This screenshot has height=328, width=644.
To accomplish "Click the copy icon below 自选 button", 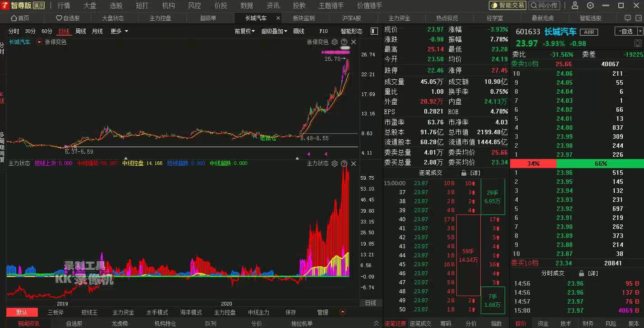I will tap(638, 43).
